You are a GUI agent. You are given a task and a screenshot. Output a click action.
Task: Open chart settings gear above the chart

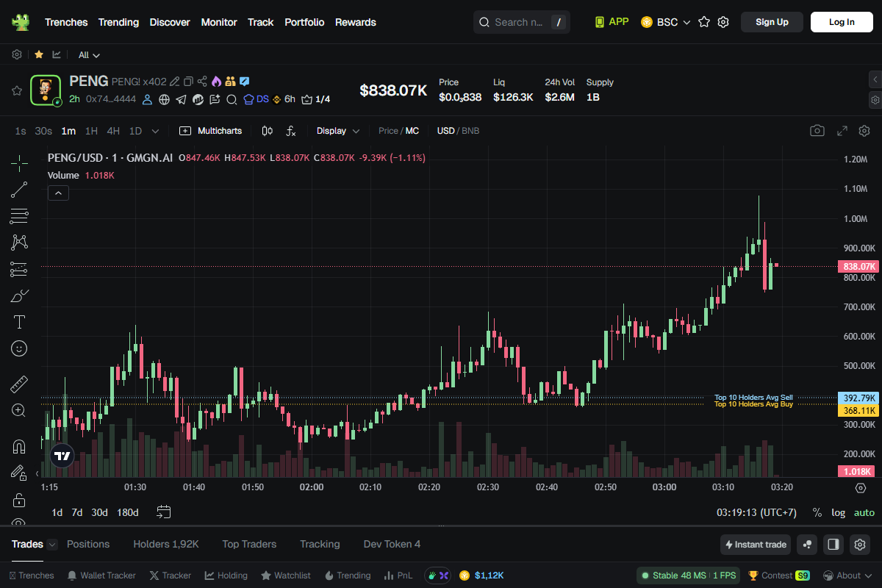(x=864, y=131)
